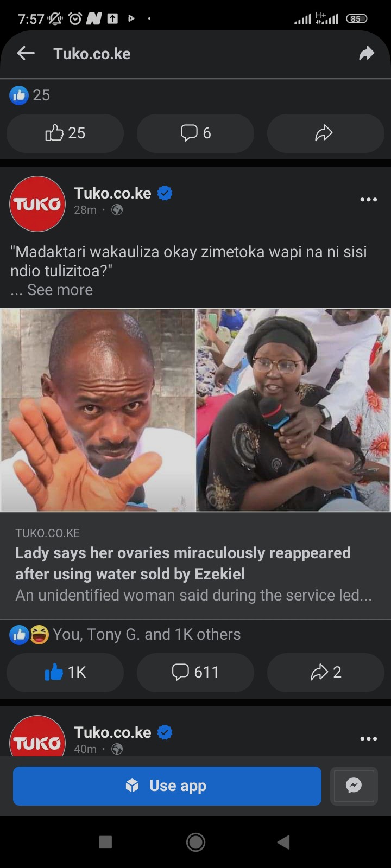The image size is (391, 868).
Task: Tap the back arrow in header
Action: pos(26,53)
